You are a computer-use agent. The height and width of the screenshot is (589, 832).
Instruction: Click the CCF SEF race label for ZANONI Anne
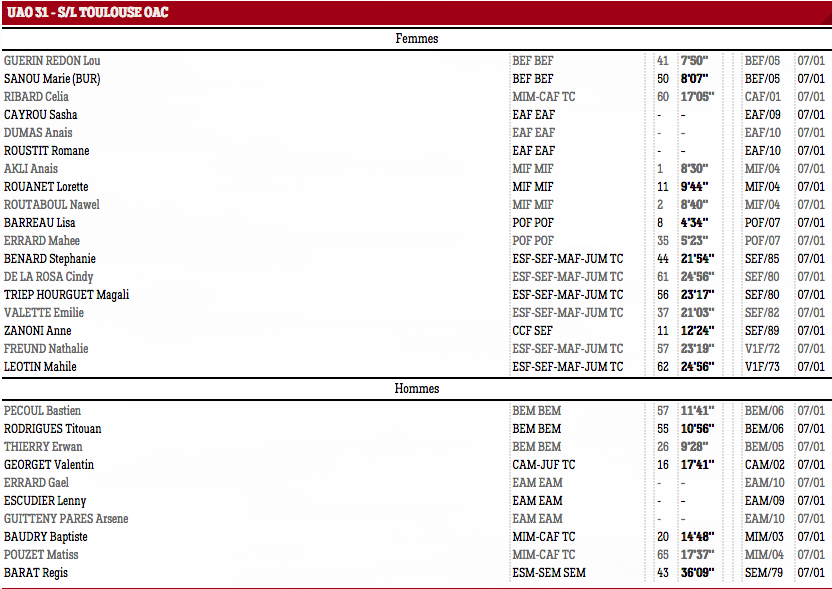(532, 332)
